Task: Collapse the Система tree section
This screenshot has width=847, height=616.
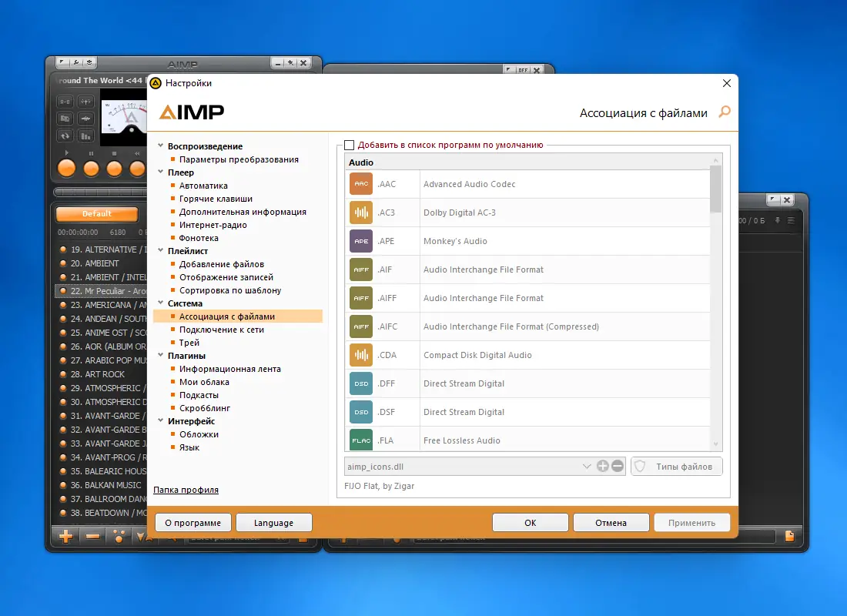Action: point(160,303)
